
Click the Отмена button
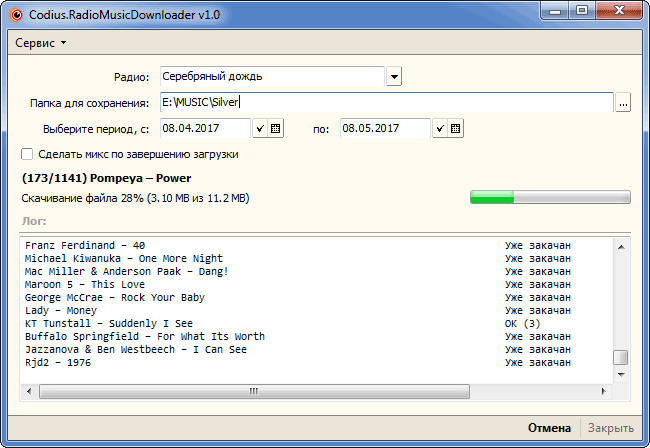click(549, 428)
